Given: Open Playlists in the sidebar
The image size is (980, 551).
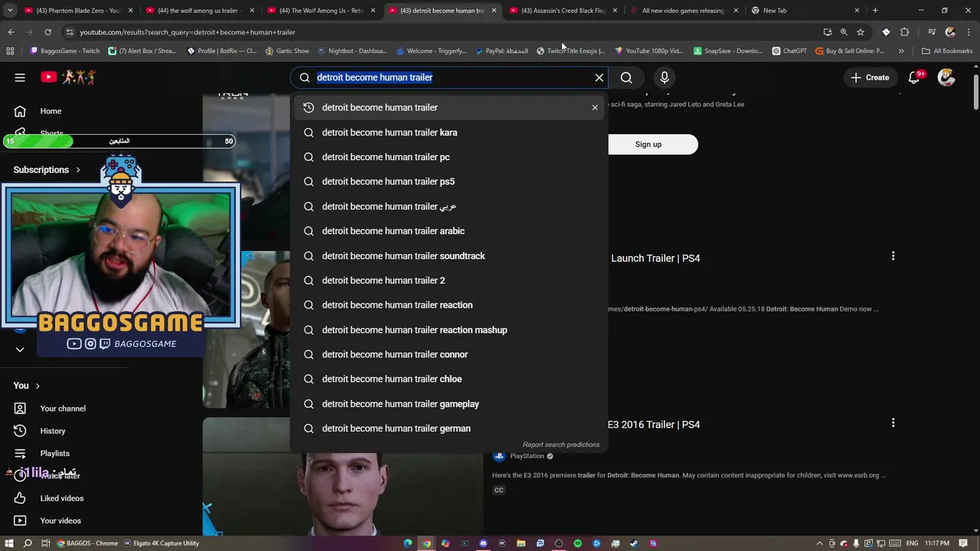Looking at the screenshot, I should [55, 453].
